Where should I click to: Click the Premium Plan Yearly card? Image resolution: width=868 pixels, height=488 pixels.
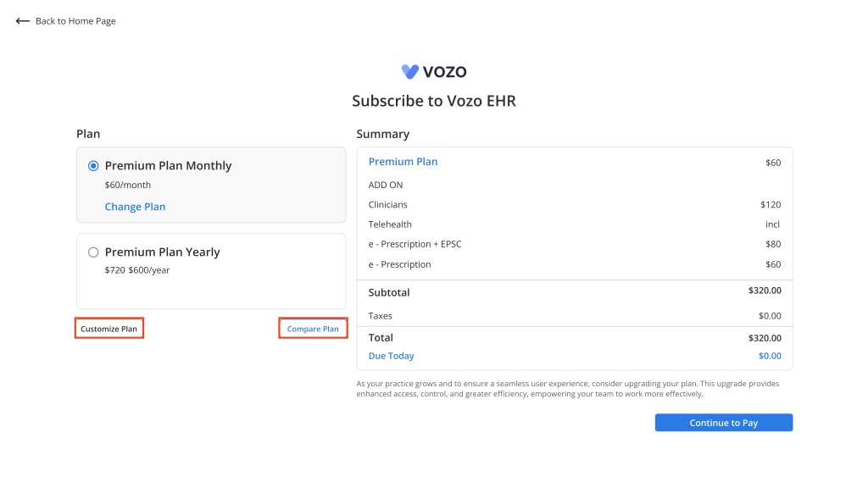211,271
